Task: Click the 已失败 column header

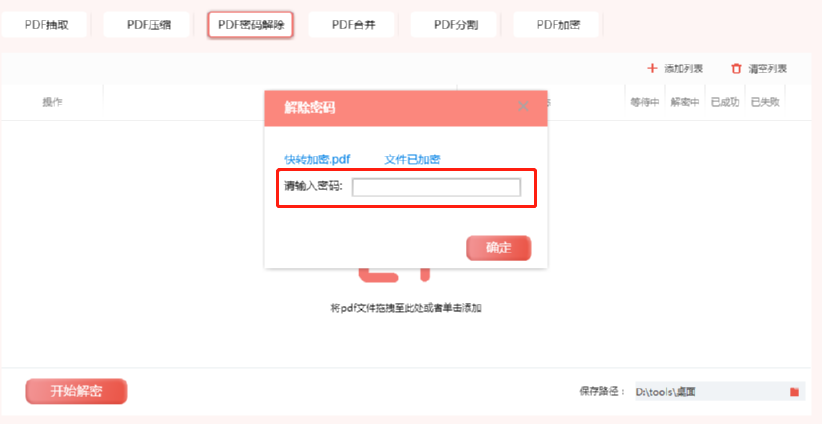Action: coord(765,102)
